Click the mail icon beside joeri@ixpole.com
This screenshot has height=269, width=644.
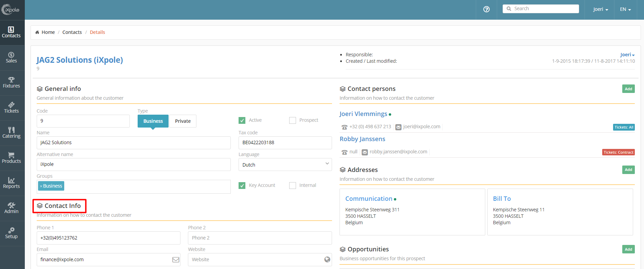point(398,127)
